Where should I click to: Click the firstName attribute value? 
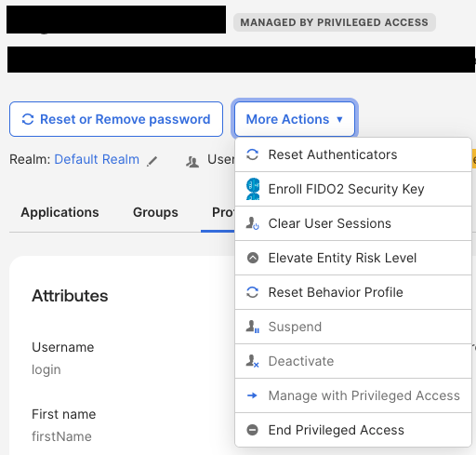(61, 436)
